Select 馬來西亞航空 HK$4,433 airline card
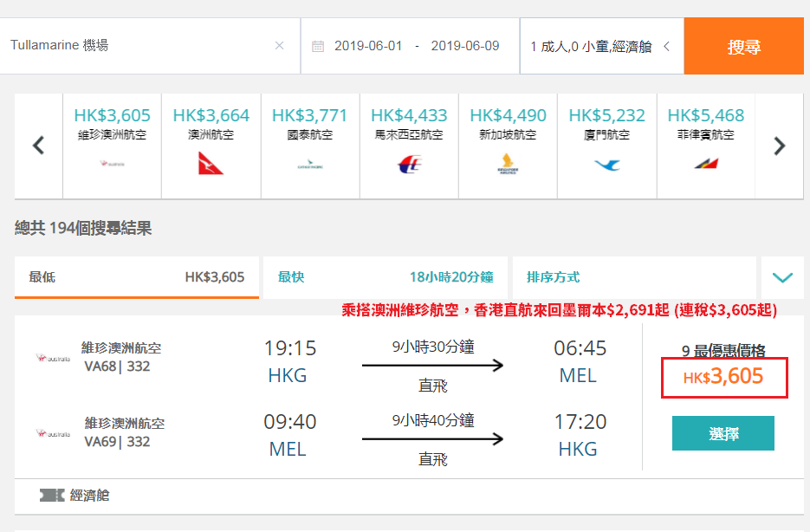Viewport: 810px width, 532px height. (x=409, y=146)
